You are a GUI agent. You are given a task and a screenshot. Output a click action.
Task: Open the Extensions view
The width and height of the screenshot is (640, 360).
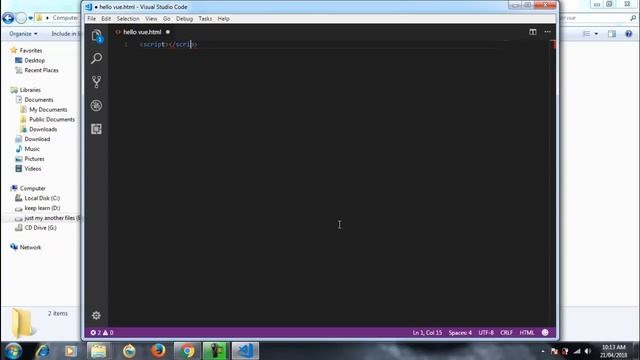click(96, 129)
